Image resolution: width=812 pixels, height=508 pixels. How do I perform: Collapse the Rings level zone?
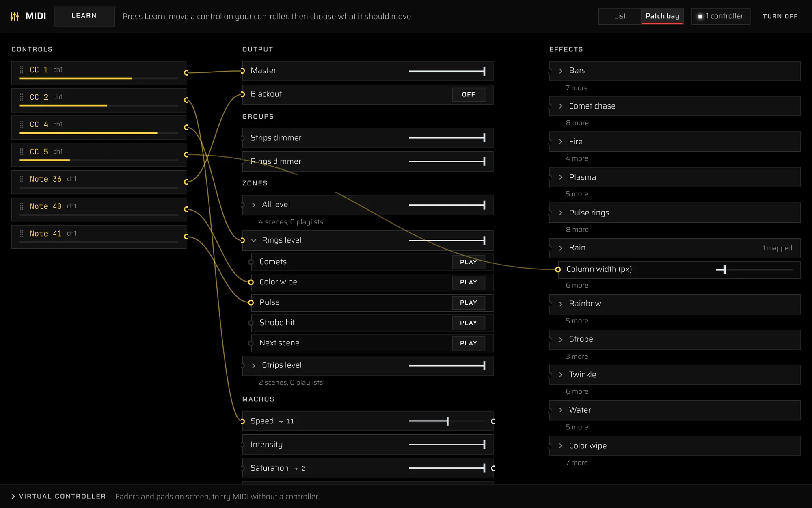254,240
